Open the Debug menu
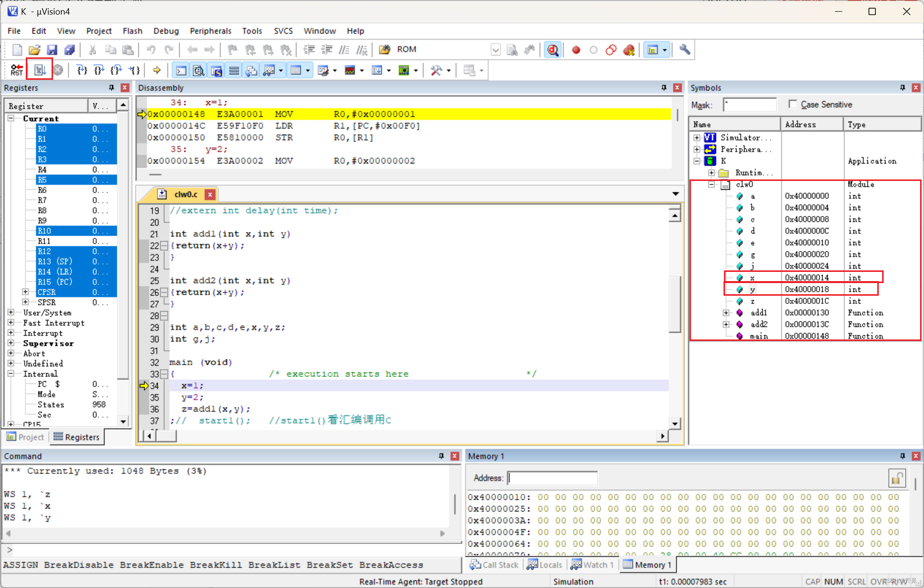This screenshot has width=924, height=588. point(166,31)
